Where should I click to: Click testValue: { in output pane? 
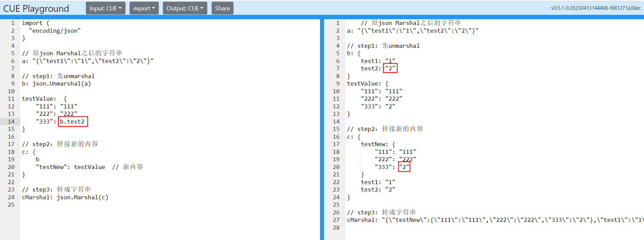(368, 83)
